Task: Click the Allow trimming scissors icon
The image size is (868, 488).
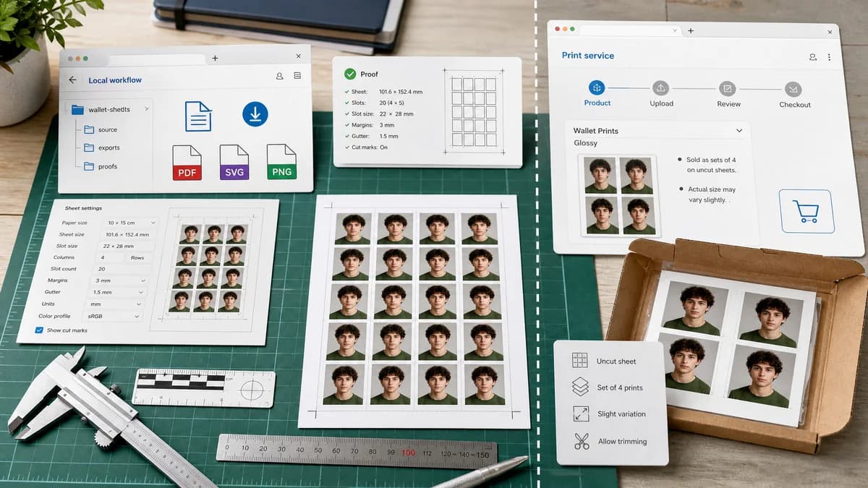Action: (x=582, y=441)
